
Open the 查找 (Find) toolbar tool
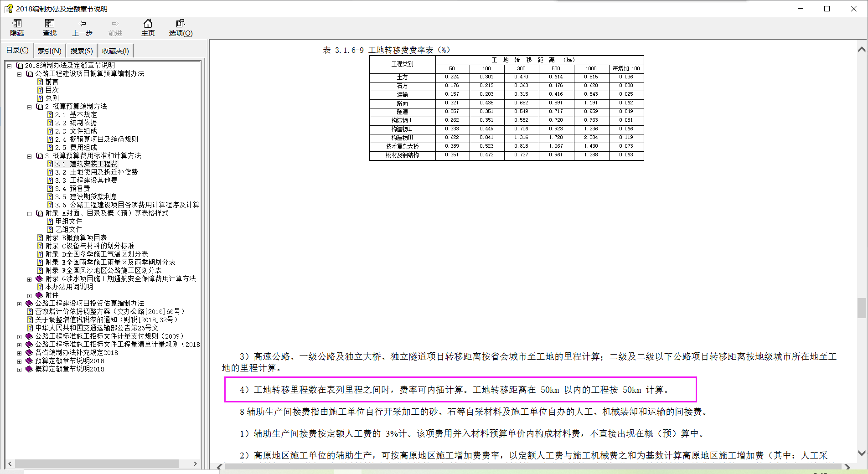[x=49, y=27]
